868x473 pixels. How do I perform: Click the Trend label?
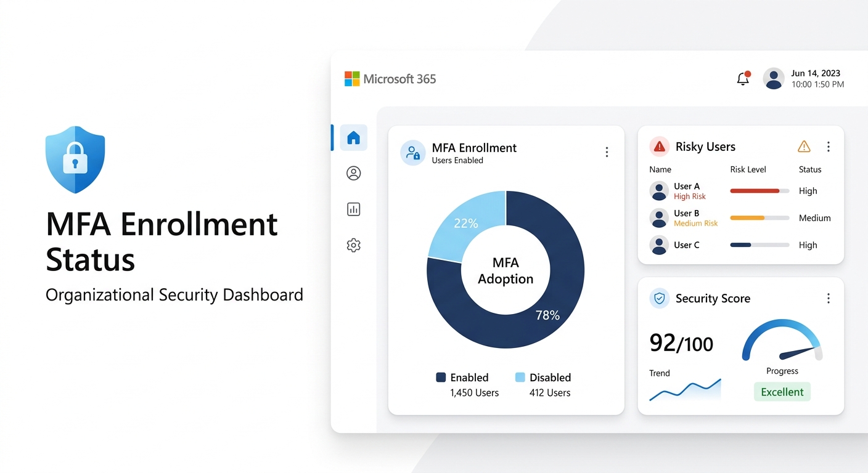click(x=660, y=373)
